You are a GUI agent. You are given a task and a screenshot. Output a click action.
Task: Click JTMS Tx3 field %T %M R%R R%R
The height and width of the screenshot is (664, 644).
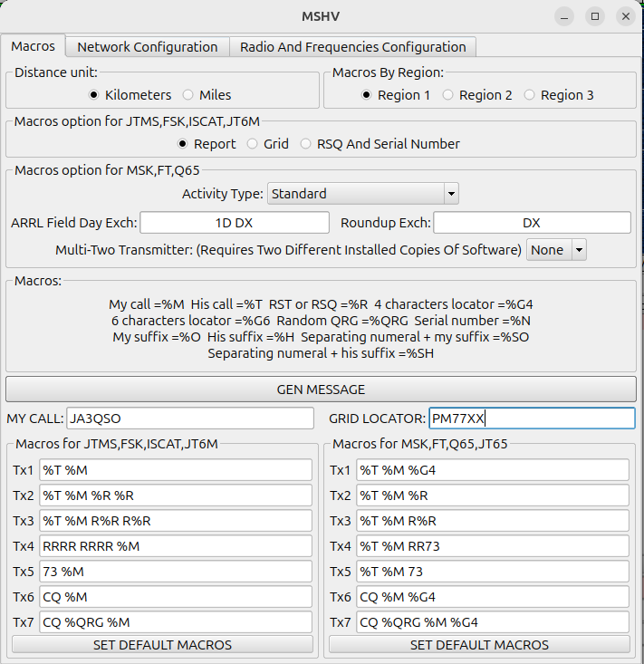pos(176,521)
